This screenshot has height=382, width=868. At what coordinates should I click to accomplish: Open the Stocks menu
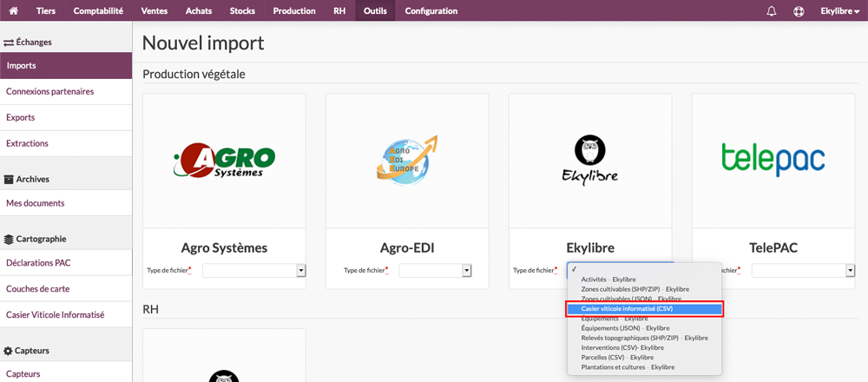click(243, 10)
